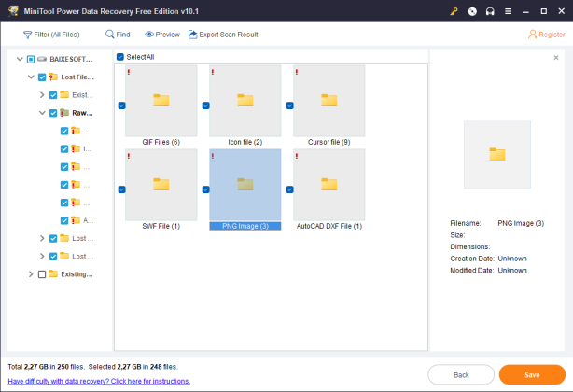Uncheck the SWF File (1) checkbox
This screenshot has height=392, width=573.
[121, 189]
